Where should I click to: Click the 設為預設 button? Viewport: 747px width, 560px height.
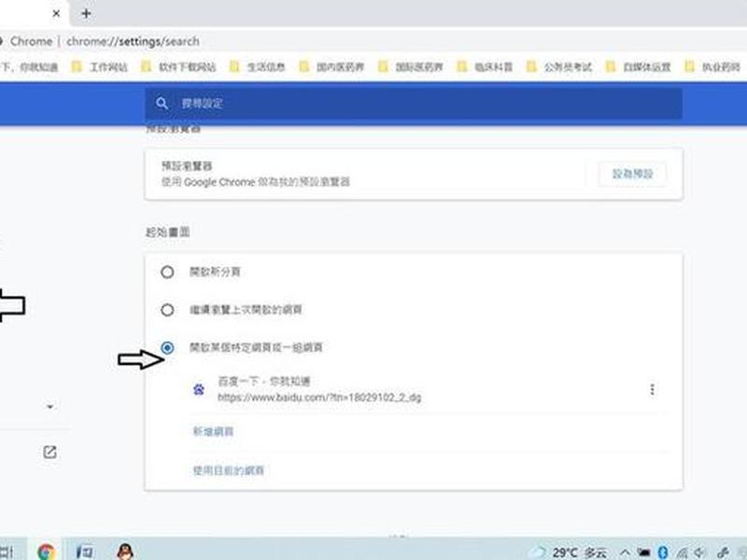click(x=632, y=174)
